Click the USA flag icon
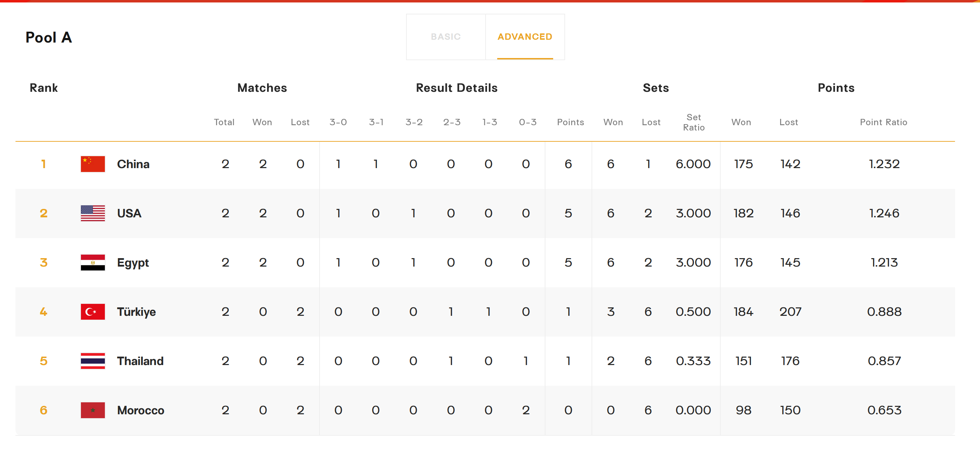 93,213
